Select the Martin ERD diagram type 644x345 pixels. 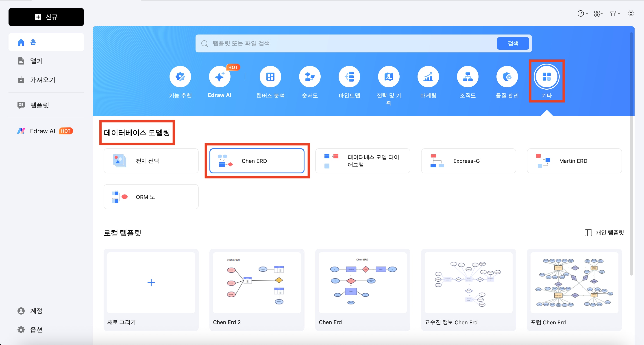[x=574, y=161]
